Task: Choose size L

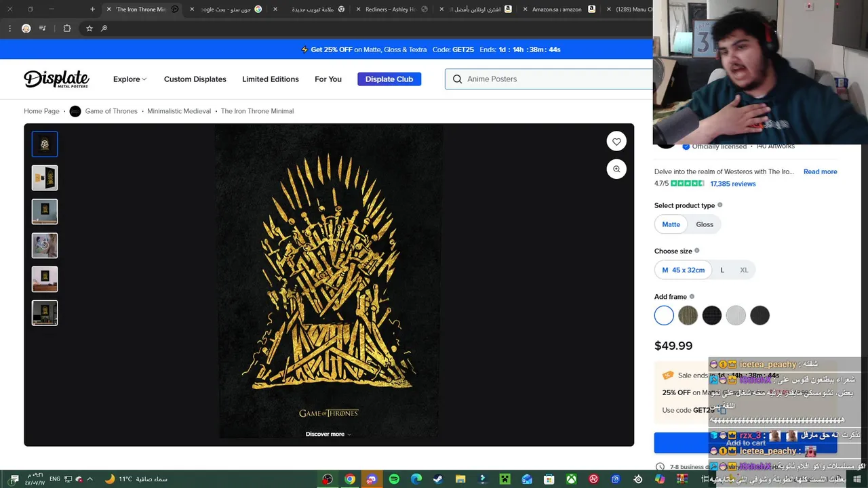Action: (722, 270)
